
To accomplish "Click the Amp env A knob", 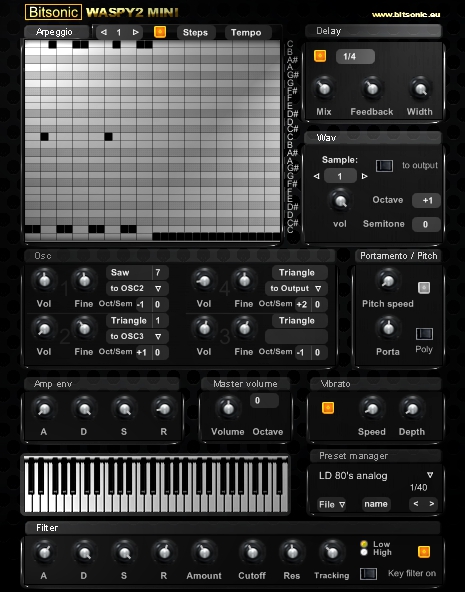I will click(x=44, y=408).
